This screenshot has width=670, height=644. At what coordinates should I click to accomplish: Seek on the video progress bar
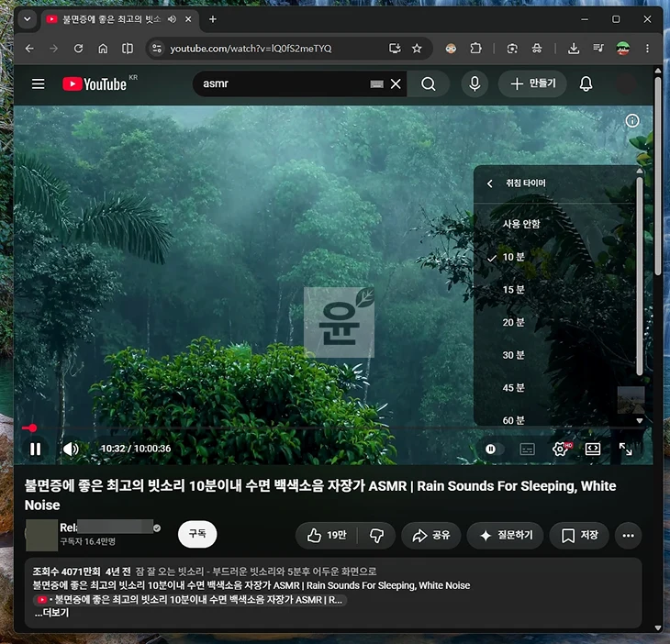[333, 427]
